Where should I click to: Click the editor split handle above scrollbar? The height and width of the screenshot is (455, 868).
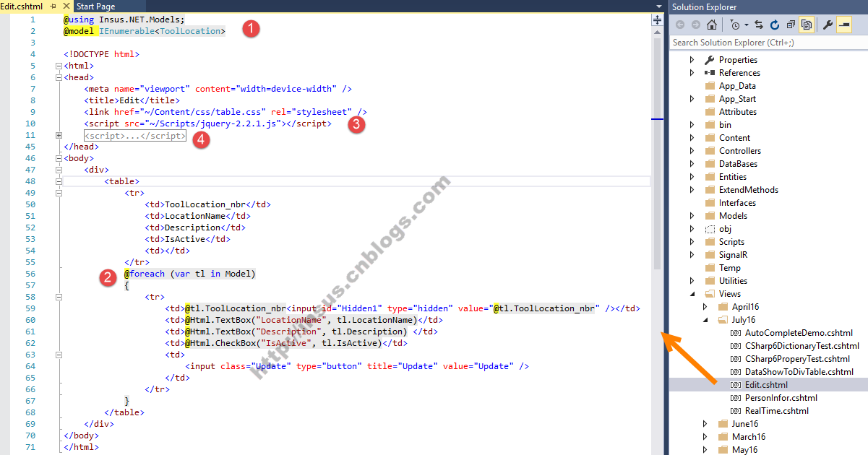[657, 20]
